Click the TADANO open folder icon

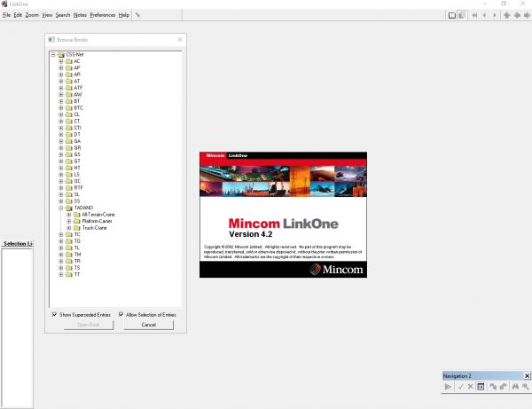point(69,208)
